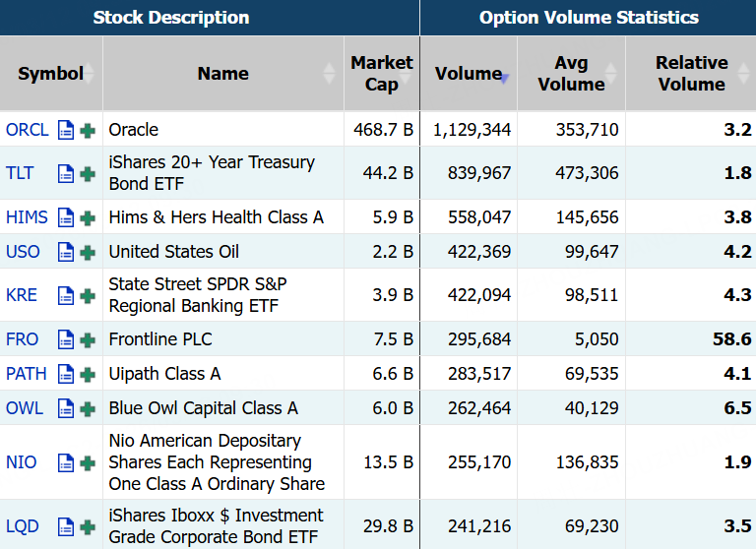The width and height of the screenshot is (756, 549).
Task: Open the ORCL details document icon
Action: click(x=66, y=130)
